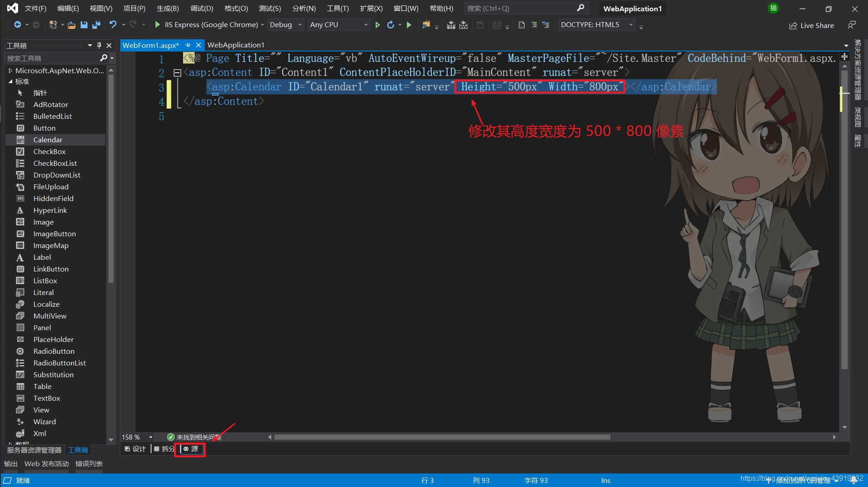The image size is (868, 487).
Task: Click the New Project icon
Action: click(x=53, y=25)
